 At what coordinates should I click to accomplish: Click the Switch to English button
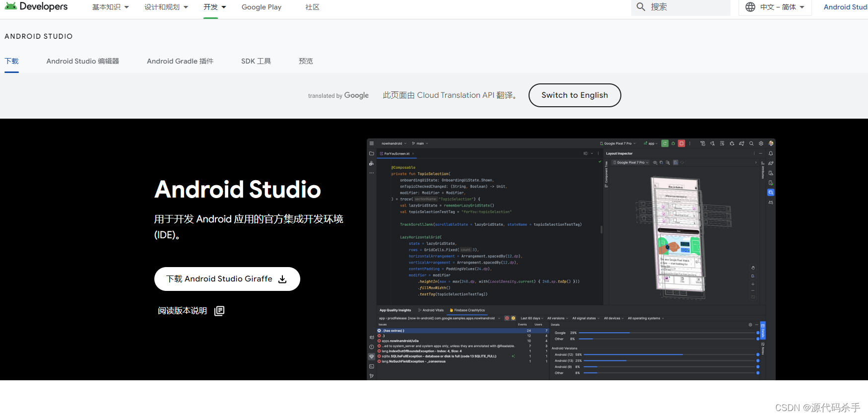pos(575,95)
